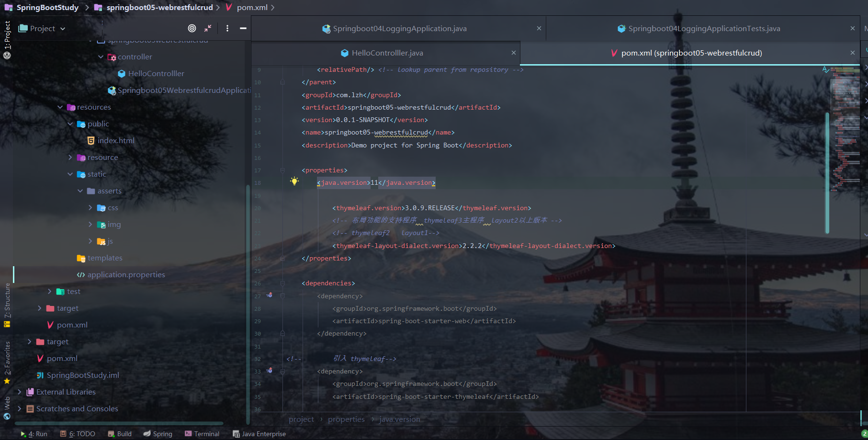Click the editor vertical scrollbar
This screenshot has width=868, height=440.
coord(827,172)
